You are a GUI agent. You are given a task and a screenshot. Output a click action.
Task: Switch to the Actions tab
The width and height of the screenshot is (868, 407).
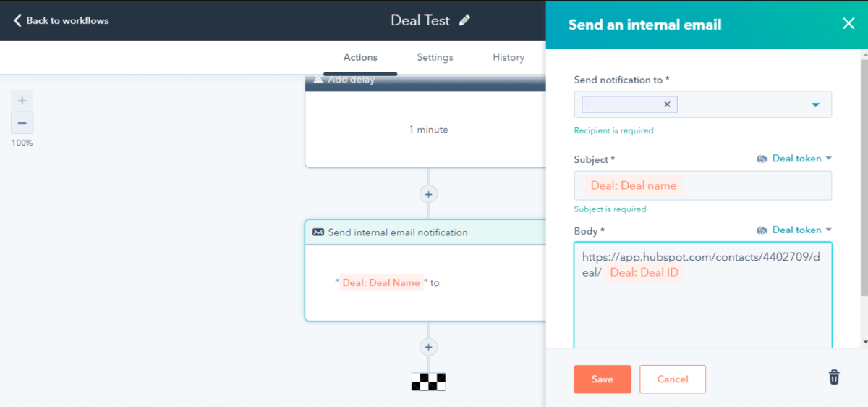coord(360,57)
